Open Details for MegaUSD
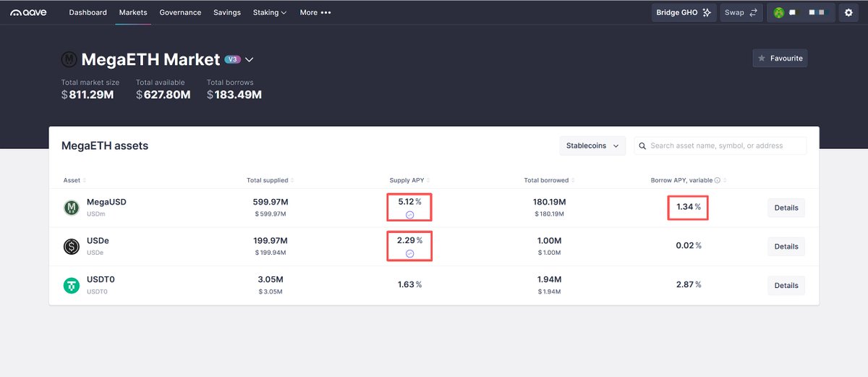 point(786,208)
